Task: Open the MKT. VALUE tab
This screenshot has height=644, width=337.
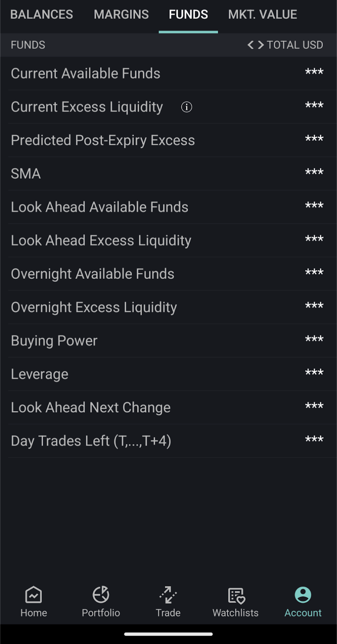Action: tap(263, 14)
